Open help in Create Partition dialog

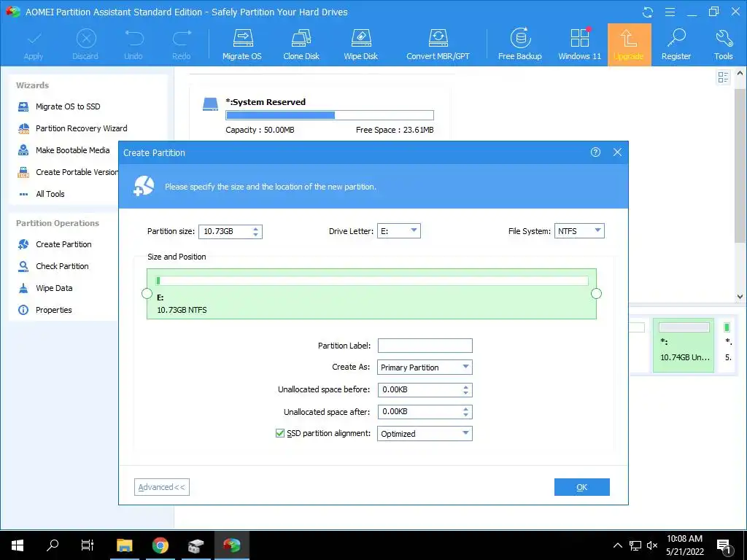(595, 152)
